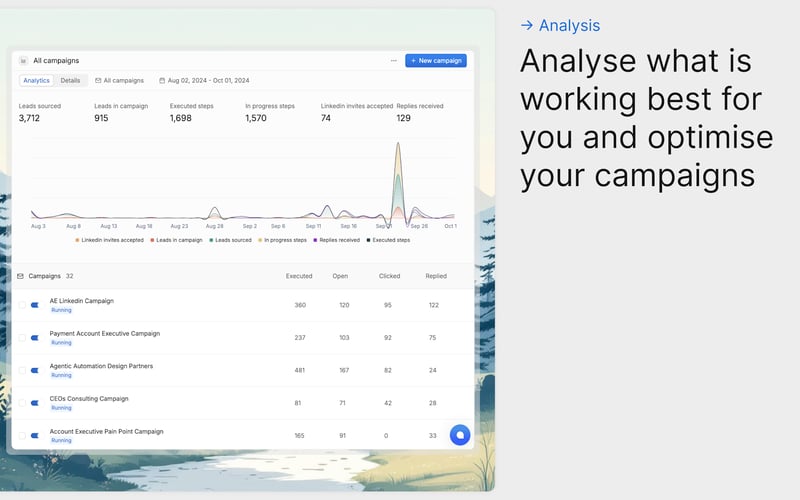Image resolution: width=800 pixels, height=500 pixels.
Task: Tick Account Executive Pain Point Campaign checkbox
Action: click(x=22, y=436)
